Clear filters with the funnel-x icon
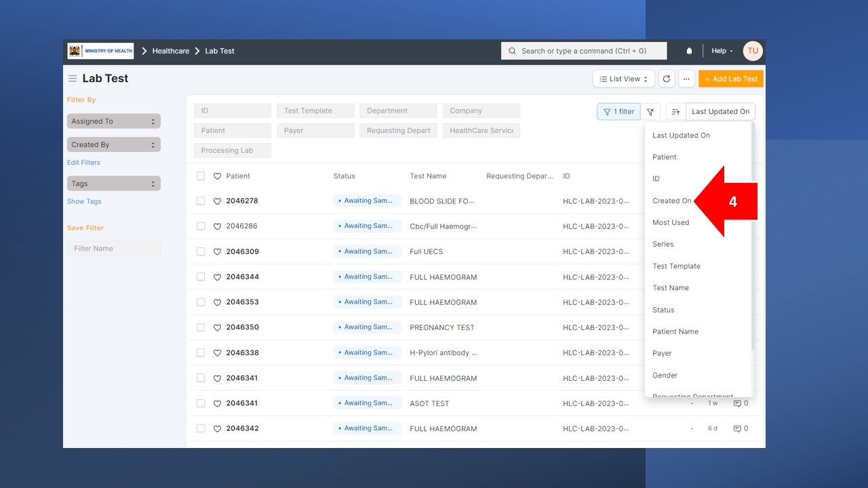 tap(650, 112)
